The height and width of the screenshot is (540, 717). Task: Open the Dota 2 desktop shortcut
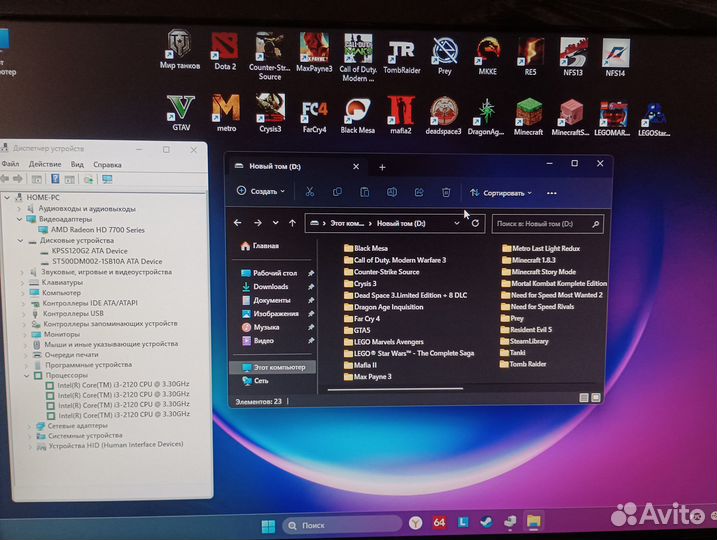(224, 48)
